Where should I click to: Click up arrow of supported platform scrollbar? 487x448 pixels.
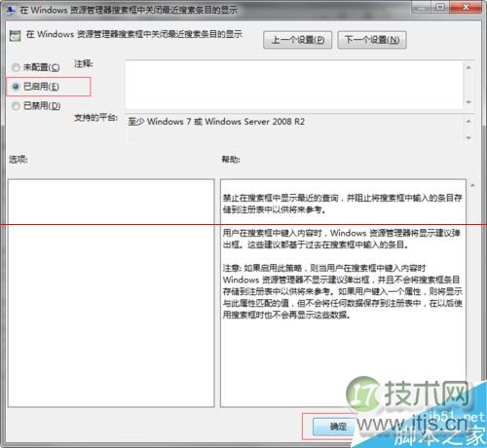pos(468,121)
